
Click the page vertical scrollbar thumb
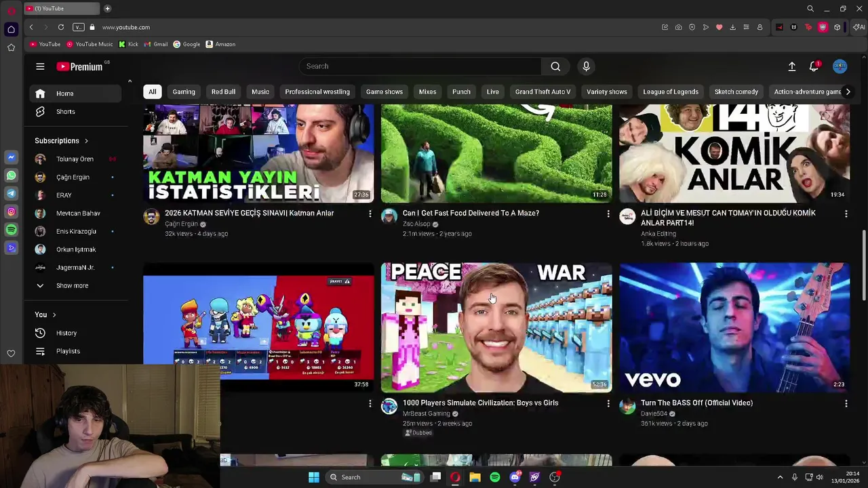tap(864, 264)
